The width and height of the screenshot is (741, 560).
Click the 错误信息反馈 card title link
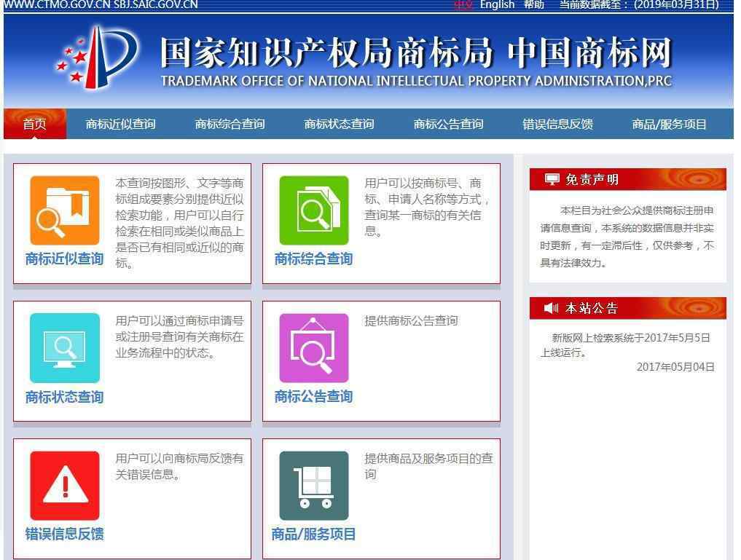pyautogui.click(x=65, y=534)
